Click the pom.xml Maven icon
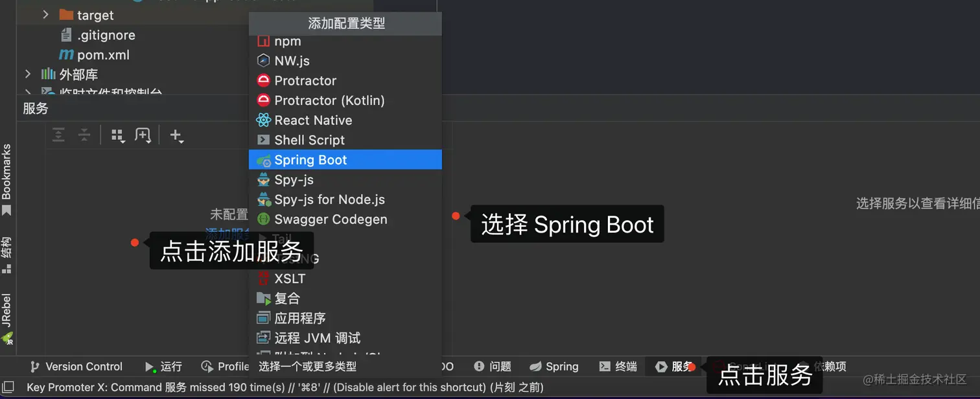This screenshot has width=980, height=399. click(66, 55)
